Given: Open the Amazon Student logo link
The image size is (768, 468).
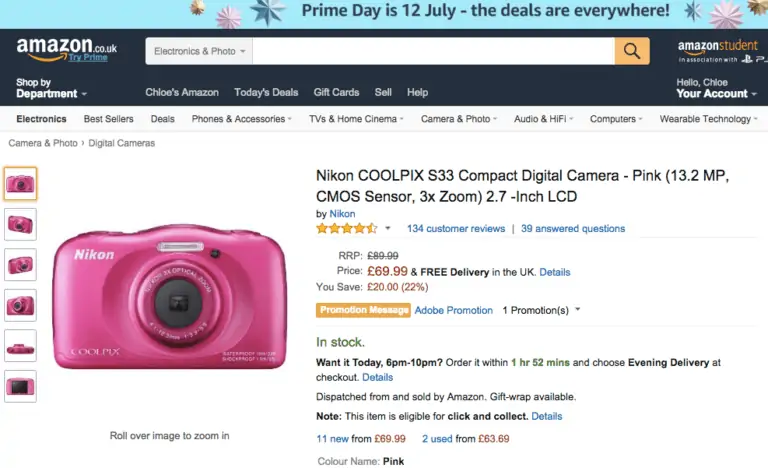Looking at the screenshot, I should pyautogui.click(x=719, y=51).
